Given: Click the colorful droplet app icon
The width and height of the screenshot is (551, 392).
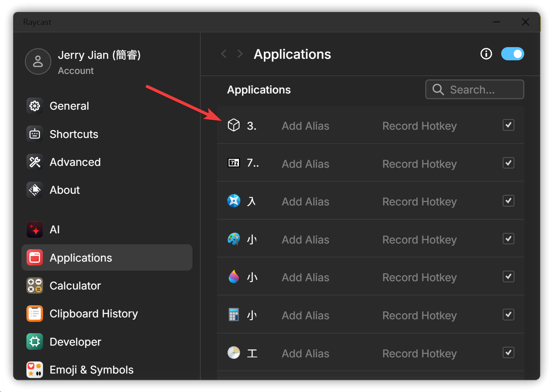Looking at the screenshot, I should (234, 277).
